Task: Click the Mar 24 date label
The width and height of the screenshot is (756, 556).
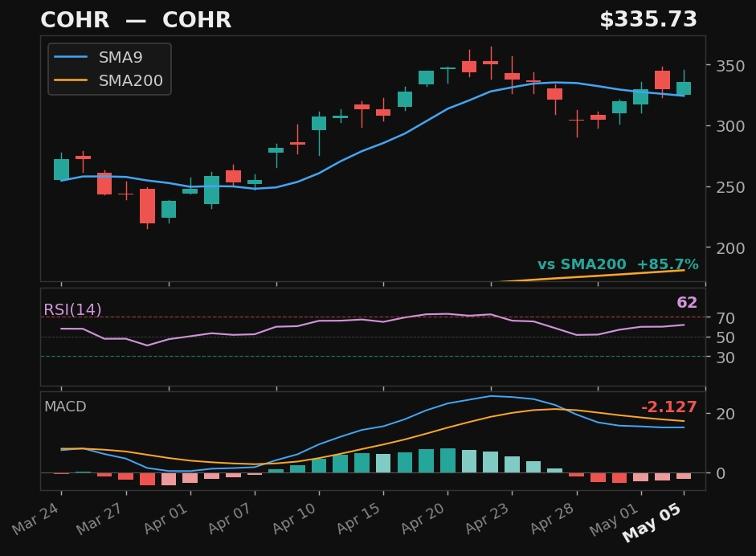Action: [x=35, y=517]
